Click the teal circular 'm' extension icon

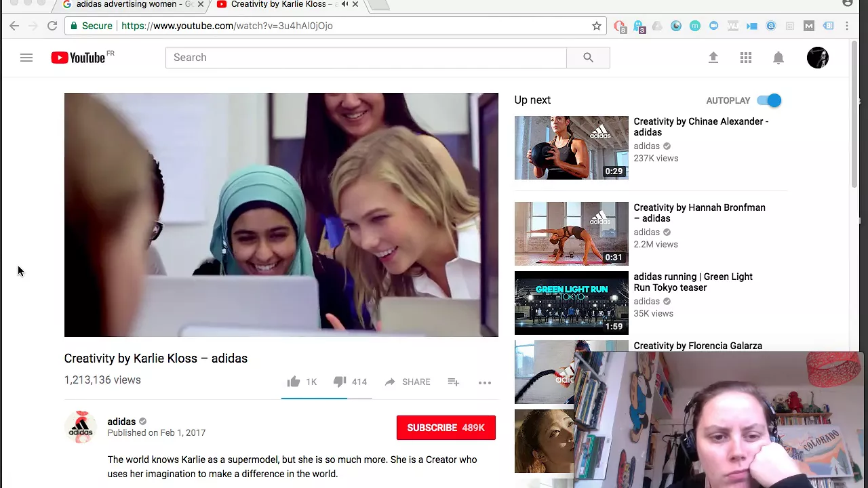pos(695,26)
